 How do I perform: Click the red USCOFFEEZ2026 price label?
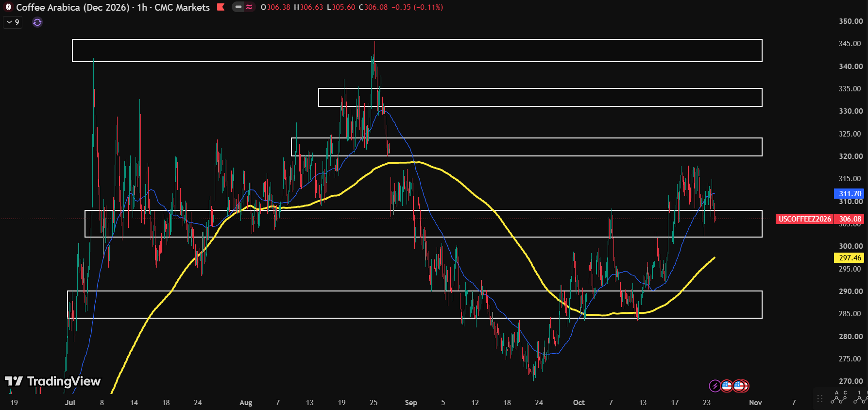pyautogui.click(x=804, y=219)
